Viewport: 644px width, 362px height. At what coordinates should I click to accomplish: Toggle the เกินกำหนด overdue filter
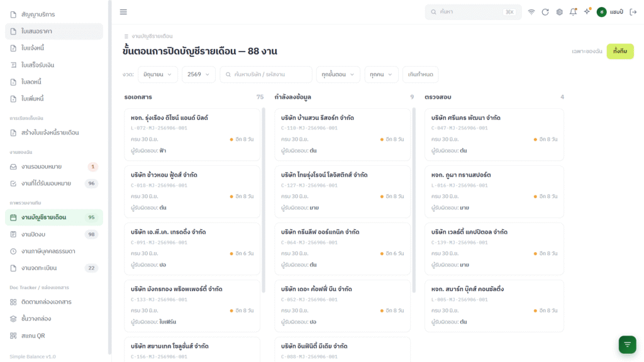(420, 74)
